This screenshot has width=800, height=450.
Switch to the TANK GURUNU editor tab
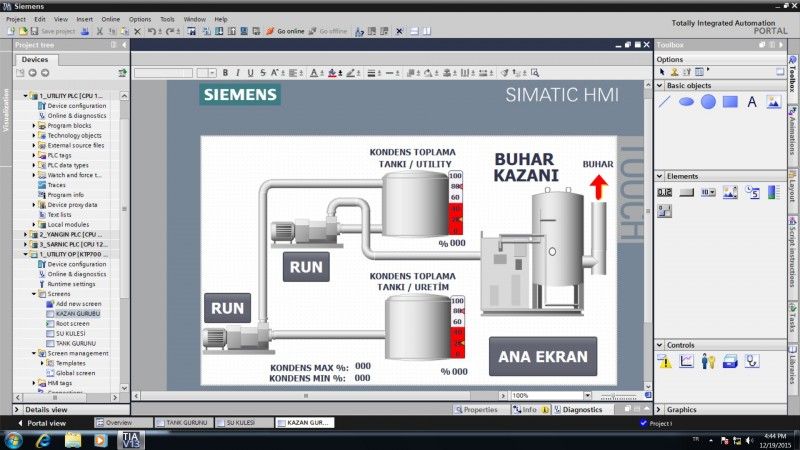click(x=183, y=422)
